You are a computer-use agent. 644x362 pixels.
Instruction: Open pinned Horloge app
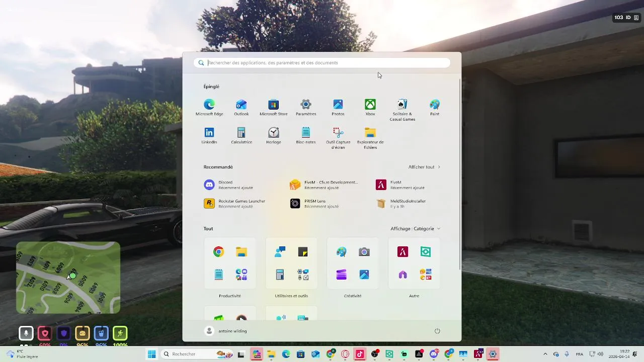tap(274, 136)
